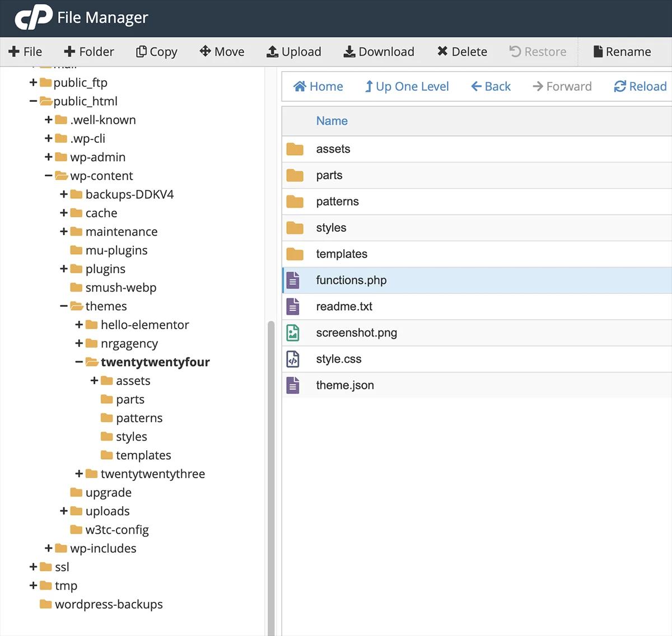Rename the selected file
The image size is (672, 636).
622,52
